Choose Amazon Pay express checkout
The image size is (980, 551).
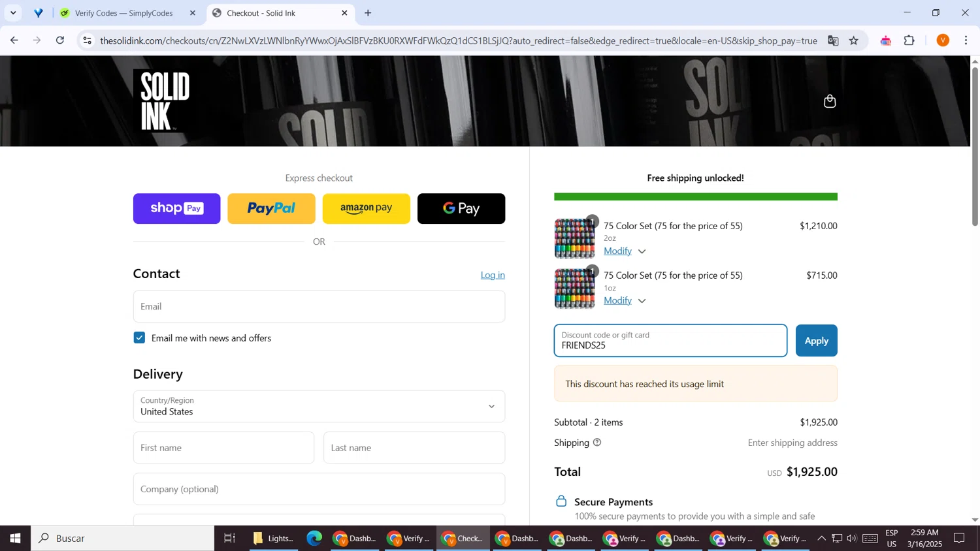point(367,208)
